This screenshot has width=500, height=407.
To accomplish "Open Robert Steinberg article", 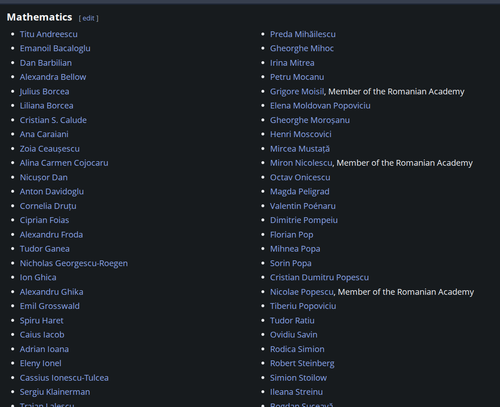I will [302, 363].
